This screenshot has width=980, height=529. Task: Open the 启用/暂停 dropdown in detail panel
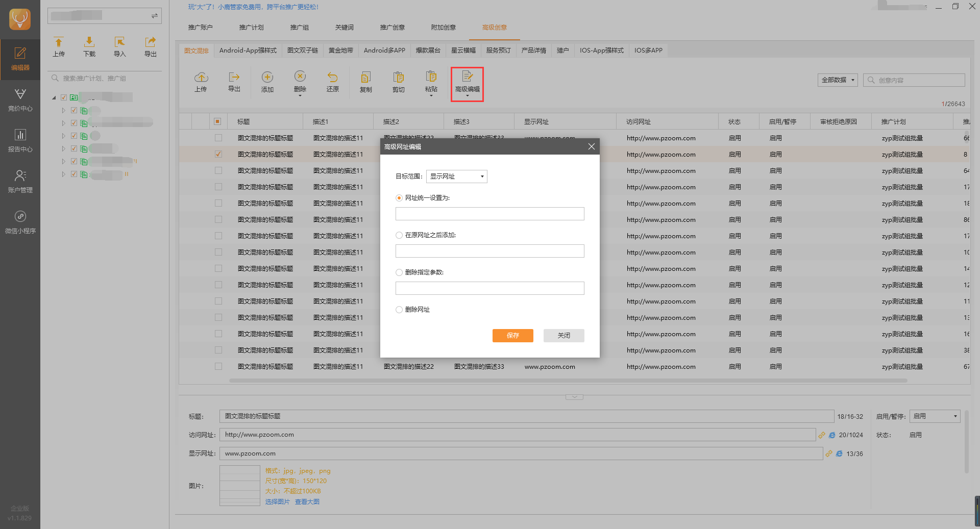(x=935, y=416)
